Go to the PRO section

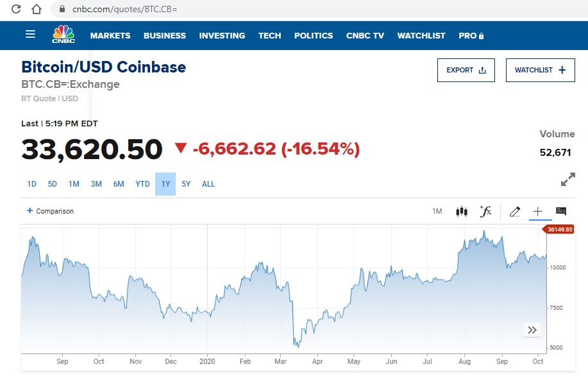(x=471, y=36)
